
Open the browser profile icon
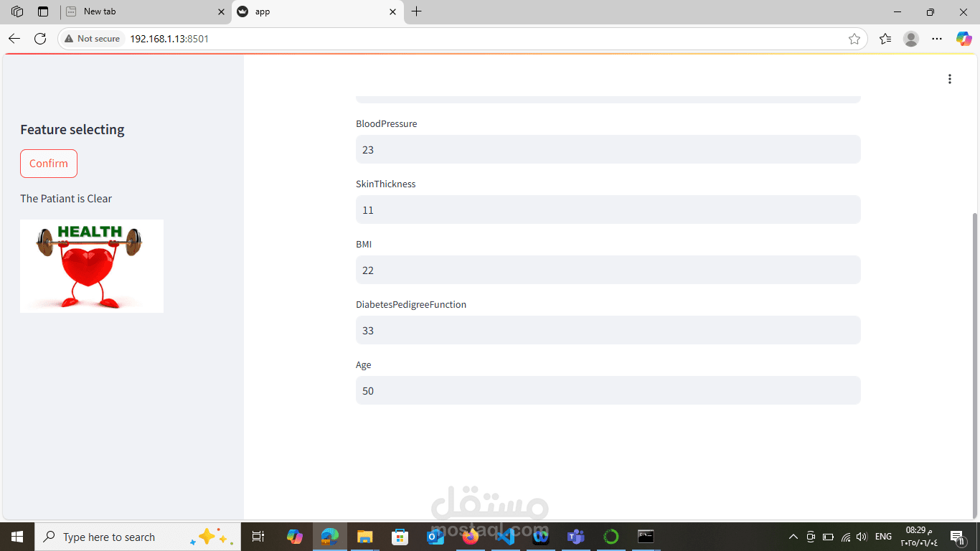tap(910, 39)
